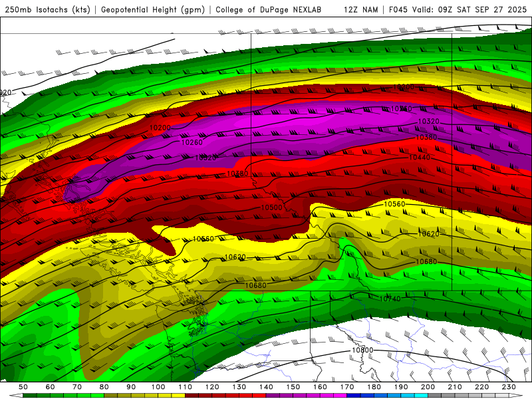Click the color bar value 160
This screenshot has height=399, width=532.
(320, 387)
